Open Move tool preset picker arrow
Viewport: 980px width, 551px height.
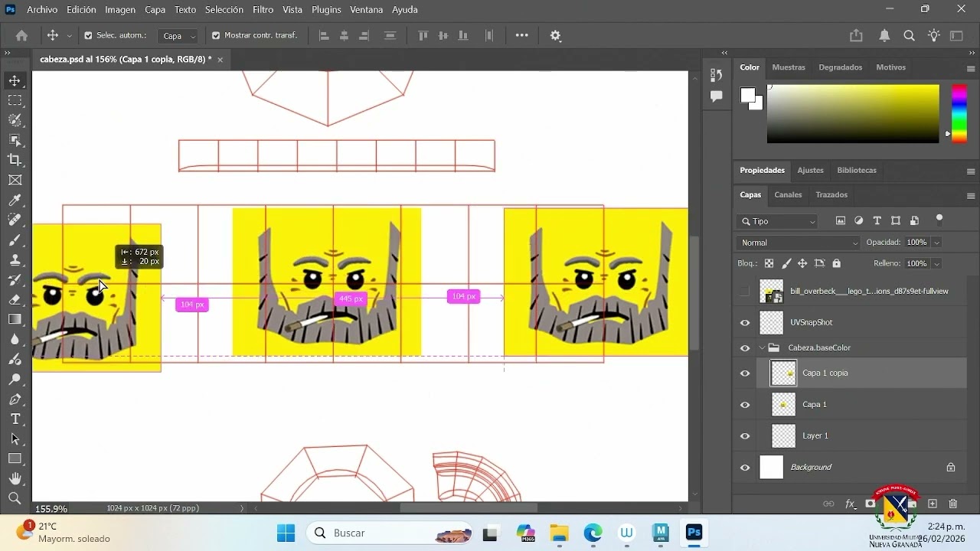tap(69, 35)
